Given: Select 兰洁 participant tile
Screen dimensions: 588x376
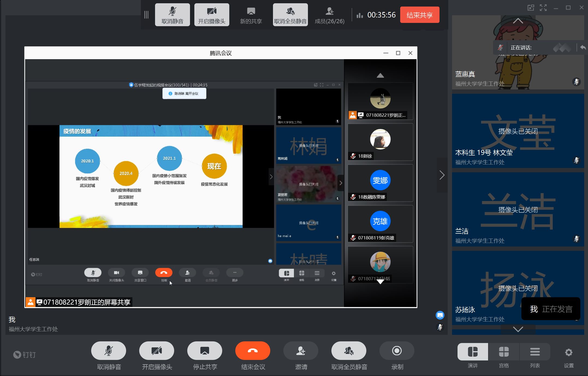Looking at the screenshot, I should tap(518, 209).
